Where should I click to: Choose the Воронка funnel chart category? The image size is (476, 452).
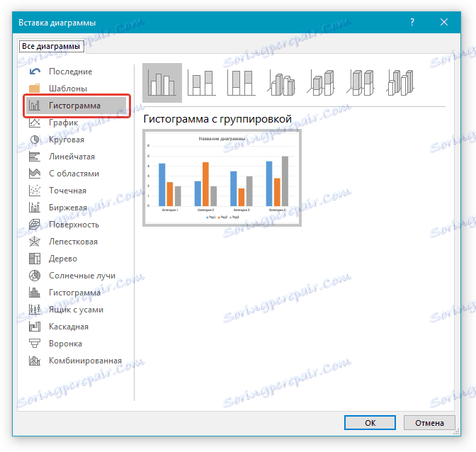76,344
